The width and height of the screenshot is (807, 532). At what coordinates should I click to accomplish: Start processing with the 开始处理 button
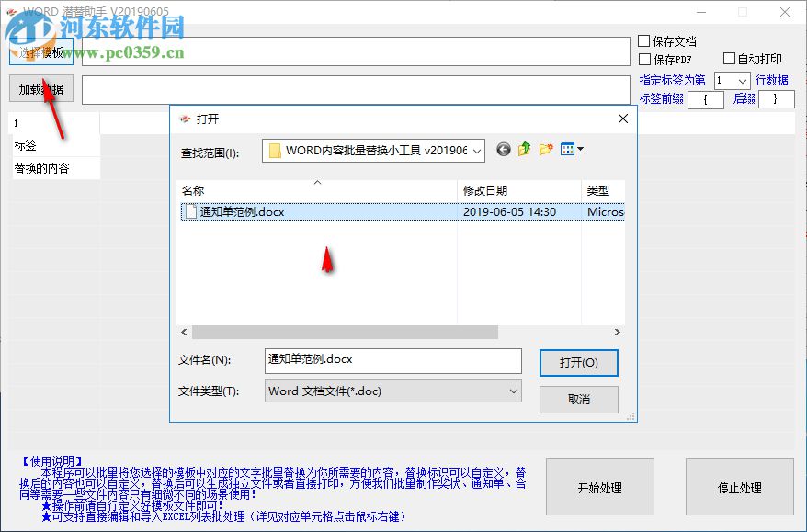pyautogui.click(x=598, y=487)
